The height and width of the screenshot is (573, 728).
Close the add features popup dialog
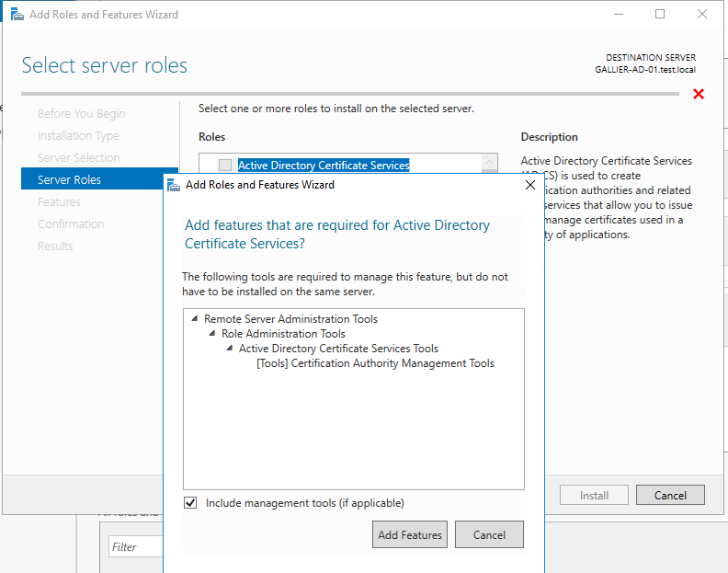[x=530, y=185]
